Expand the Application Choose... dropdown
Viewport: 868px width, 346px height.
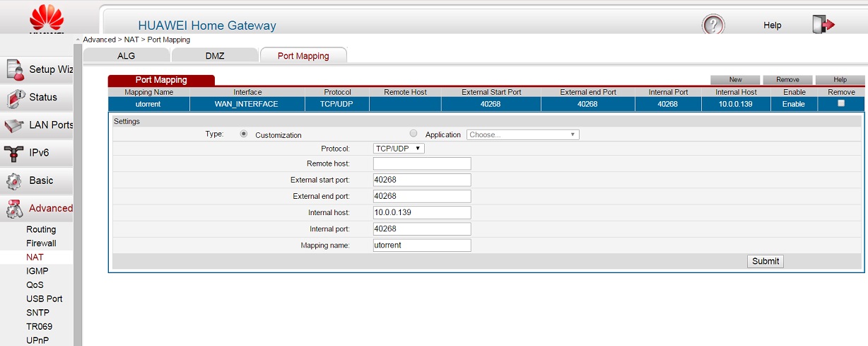[522, 134]
